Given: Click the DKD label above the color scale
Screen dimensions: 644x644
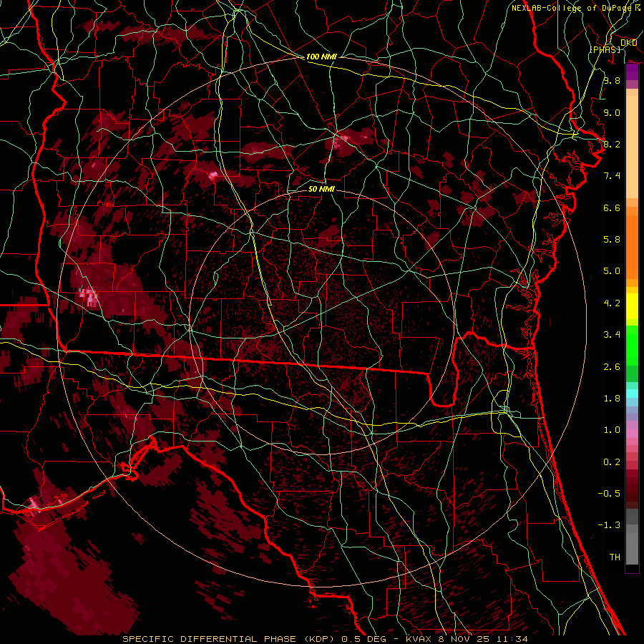Looking at the screenshot, I should tap(628, 43).
